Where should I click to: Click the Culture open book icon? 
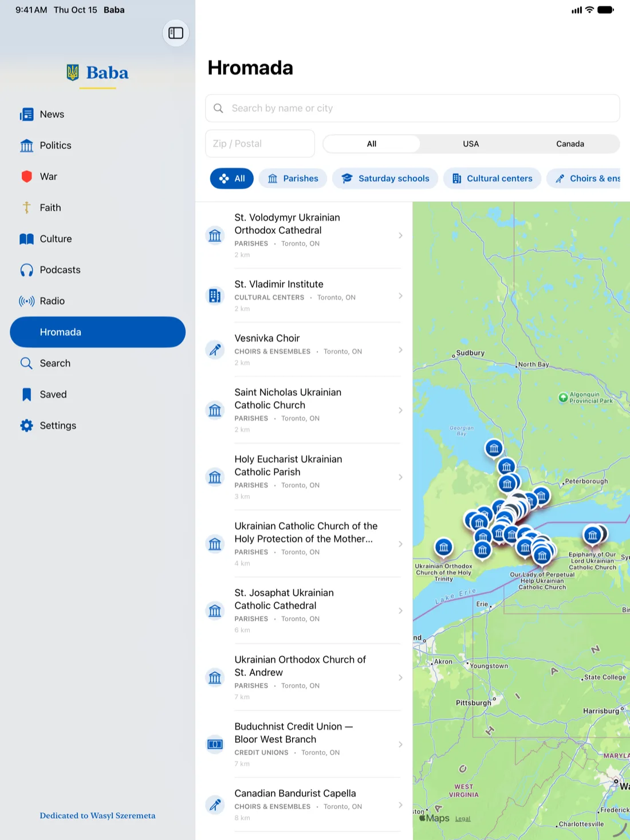pos(26,239)
